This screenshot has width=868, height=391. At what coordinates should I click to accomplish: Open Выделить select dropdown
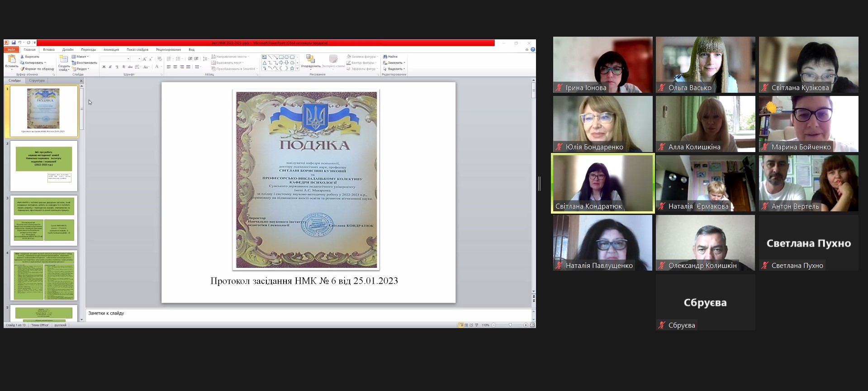coord(394,69)
